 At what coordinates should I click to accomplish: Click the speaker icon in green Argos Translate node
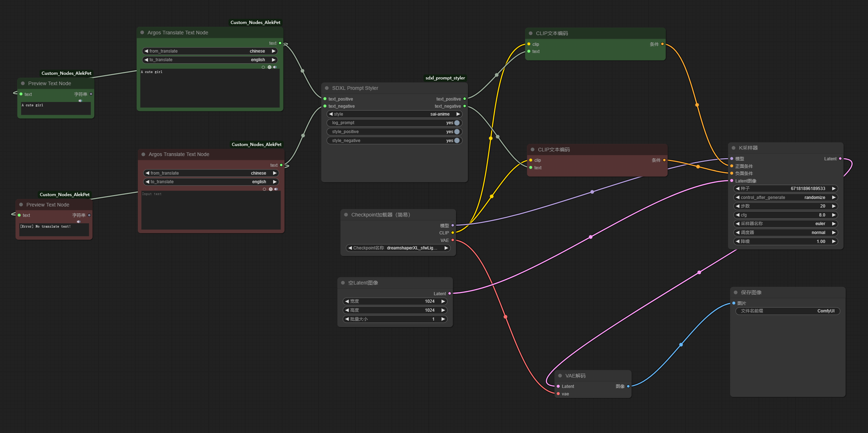pos(275,67)
